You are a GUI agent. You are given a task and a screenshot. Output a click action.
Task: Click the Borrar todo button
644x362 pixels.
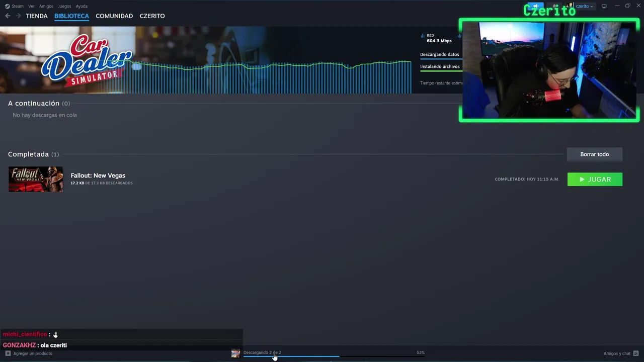pos(595,154)
